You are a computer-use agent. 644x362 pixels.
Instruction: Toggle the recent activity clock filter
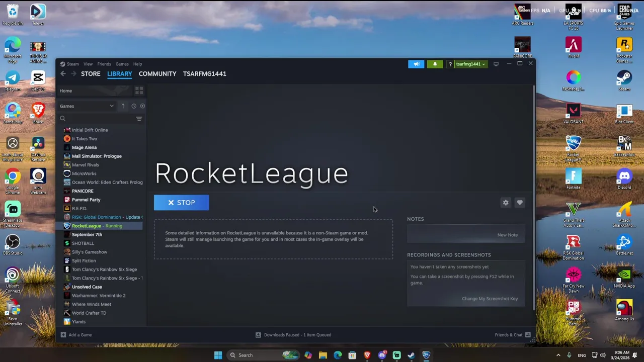pyautogui.click(x=133, y=106)
